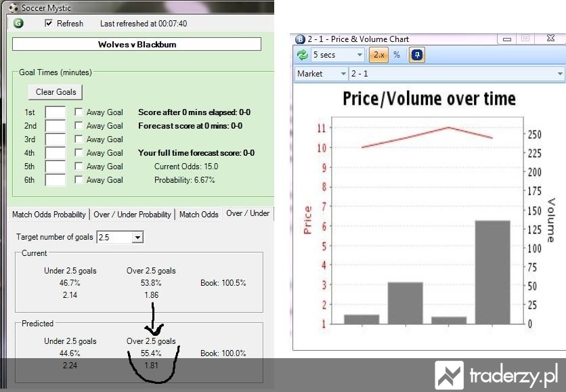Screen dimensions: 566x392
Task: Click the 'Price/Volume over time' chart title
Action: (429, 99)
